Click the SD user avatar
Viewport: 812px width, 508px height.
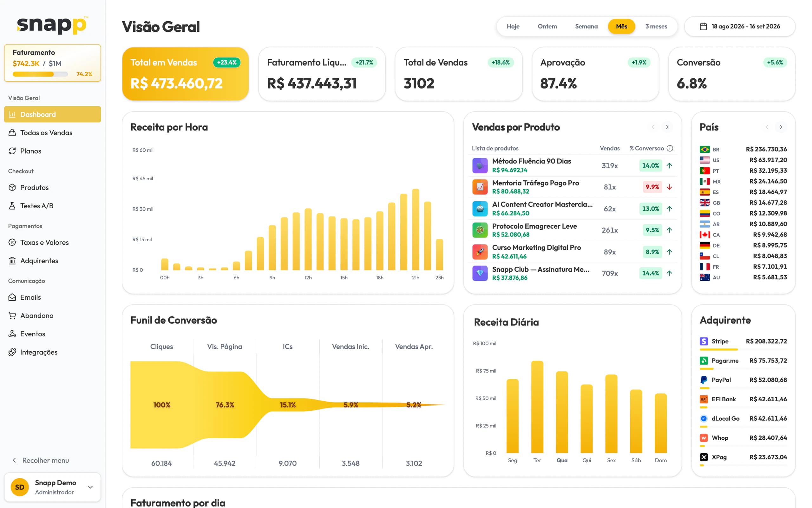[x=20, y=487]
